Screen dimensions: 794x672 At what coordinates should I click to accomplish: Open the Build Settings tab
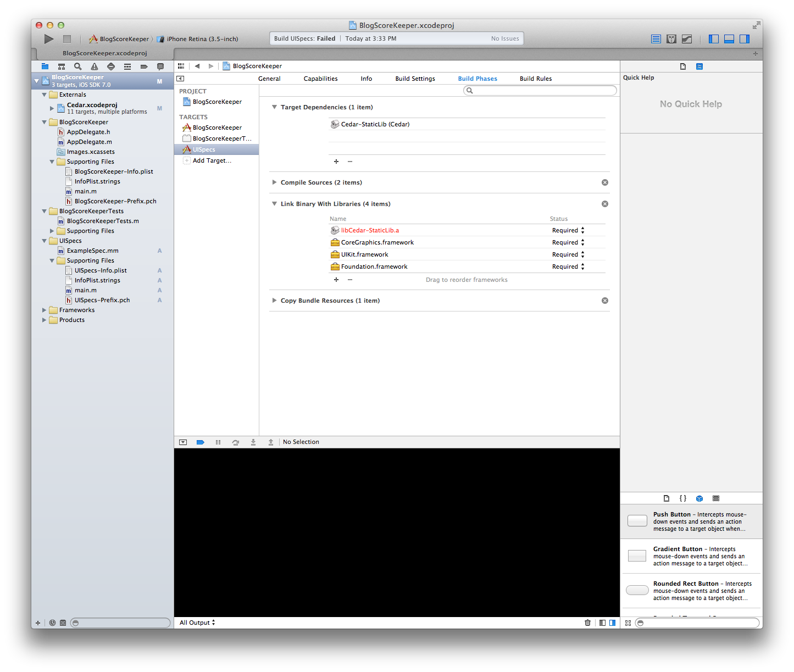coord(415,79)
